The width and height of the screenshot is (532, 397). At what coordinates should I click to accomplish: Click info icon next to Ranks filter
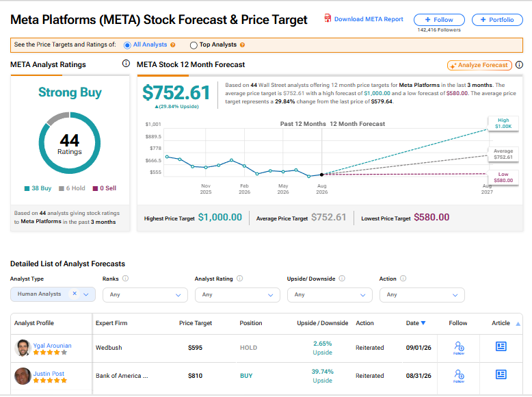(125, 279)
